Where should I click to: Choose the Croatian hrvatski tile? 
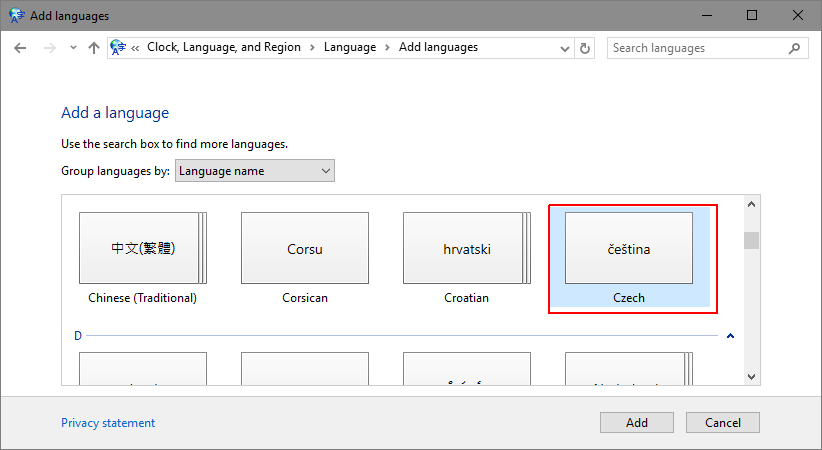pos(467,258)
